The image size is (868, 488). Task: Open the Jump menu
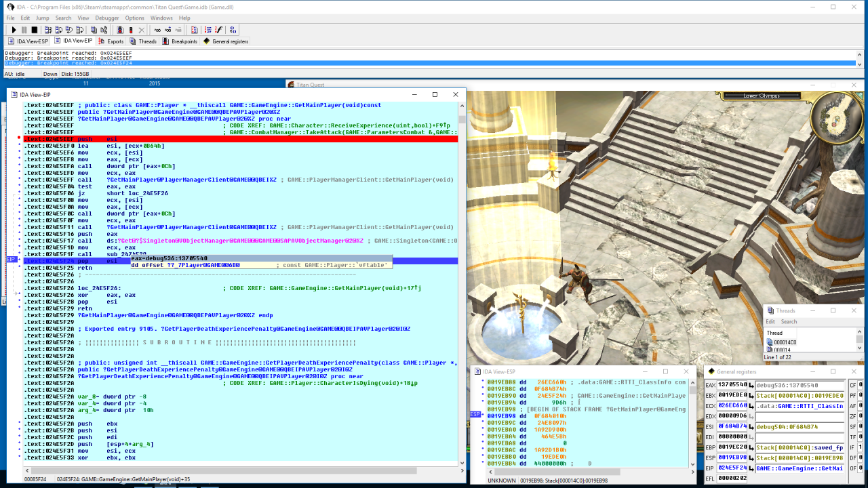click(x=42, y=18)
